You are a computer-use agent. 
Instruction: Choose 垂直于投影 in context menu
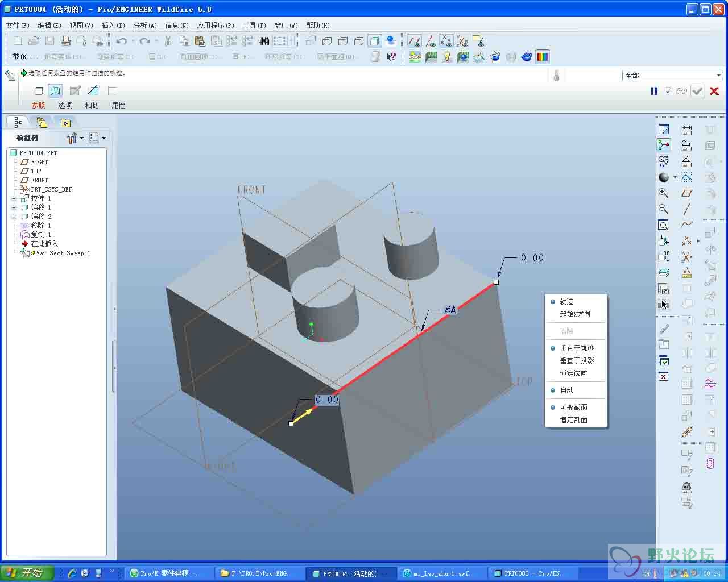576,361
